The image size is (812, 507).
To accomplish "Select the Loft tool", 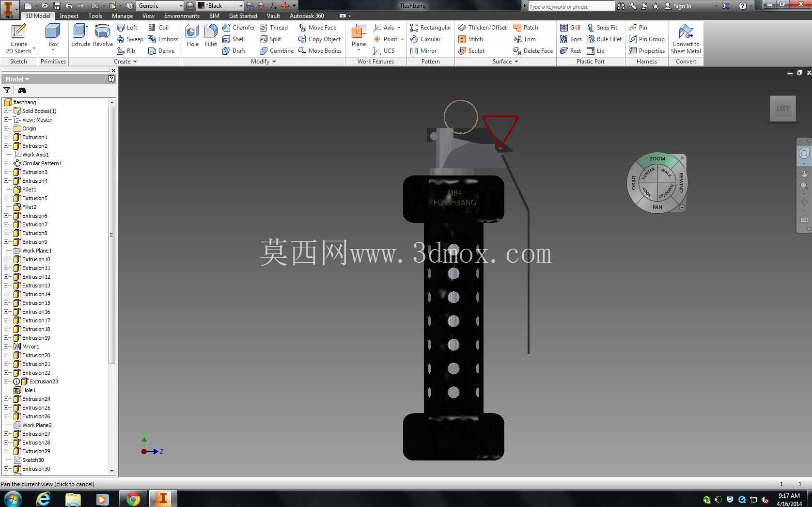I will tap(127, 28).
